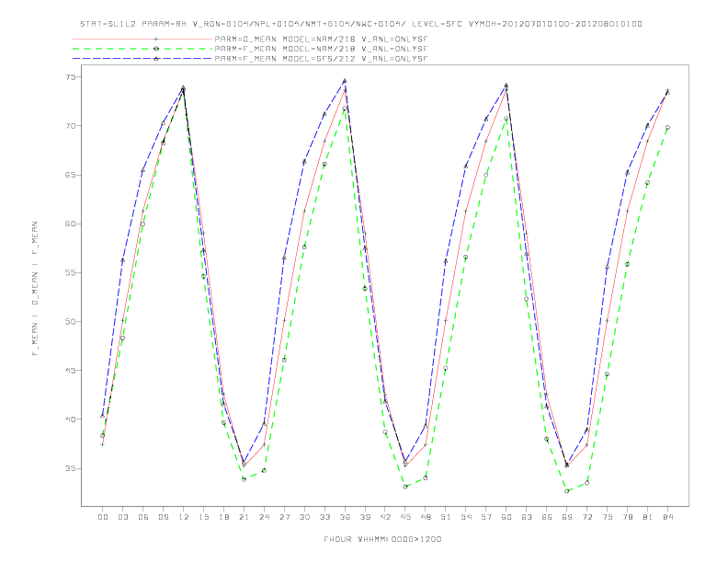Click the x-axis hour label 30
The image size is (728, 563).
click(x=304, y=517)
